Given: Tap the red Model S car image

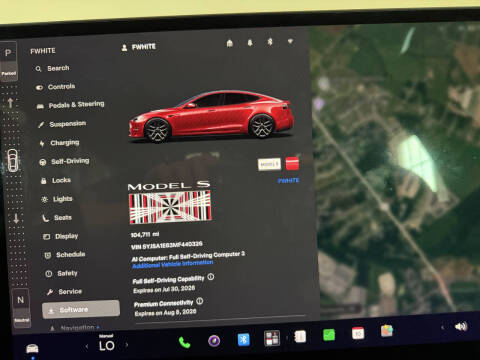Looking at the screenshot, I should pos(212,116).
